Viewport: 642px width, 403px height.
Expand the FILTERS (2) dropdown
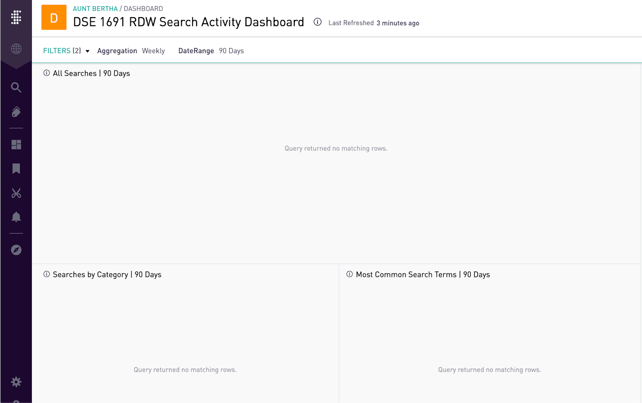pyautogui.click(x=66, y=51)
